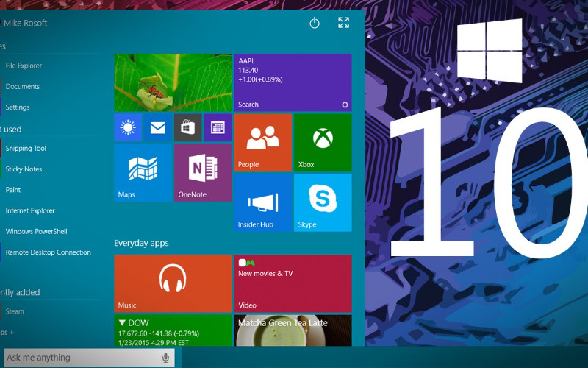Image resolution: width=588 pixels, height=368 pixels.
Task: Open the Weather tile with sun icon
Action: 128,127
